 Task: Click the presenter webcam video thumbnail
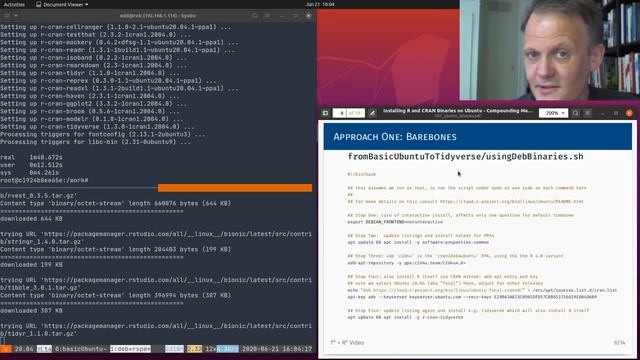click(549, 50)
